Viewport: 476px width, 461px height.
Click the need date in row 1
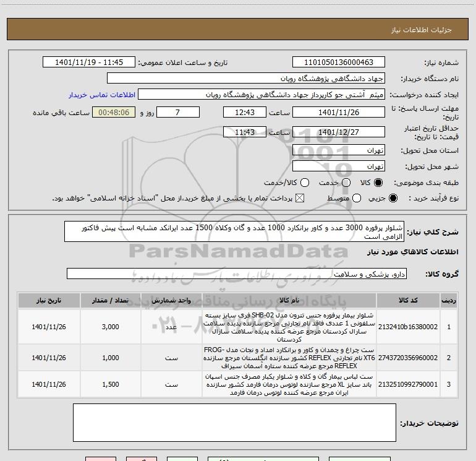[x=49, y=327]
